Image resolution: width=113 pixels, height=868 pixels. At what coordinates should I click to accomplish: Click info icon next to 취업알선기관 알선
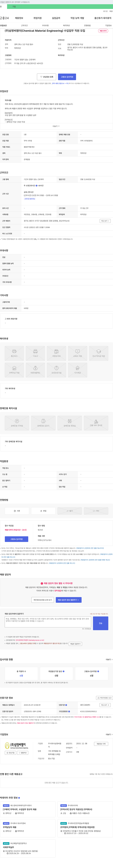64,671
